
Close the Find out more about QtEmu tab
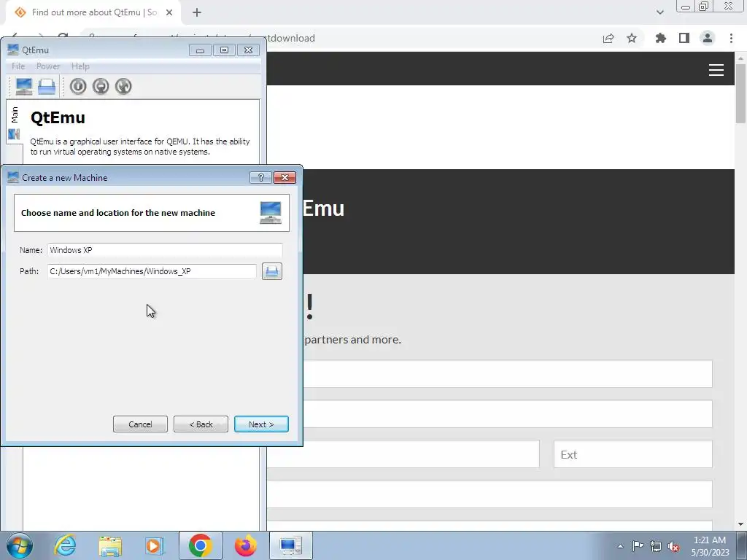tap(169, 12)
